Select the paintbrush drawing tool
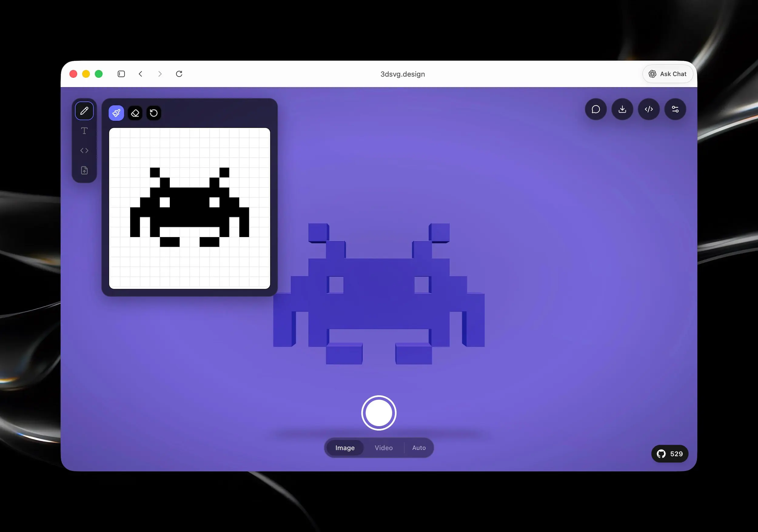758x532 pixels. coord(116,113)
